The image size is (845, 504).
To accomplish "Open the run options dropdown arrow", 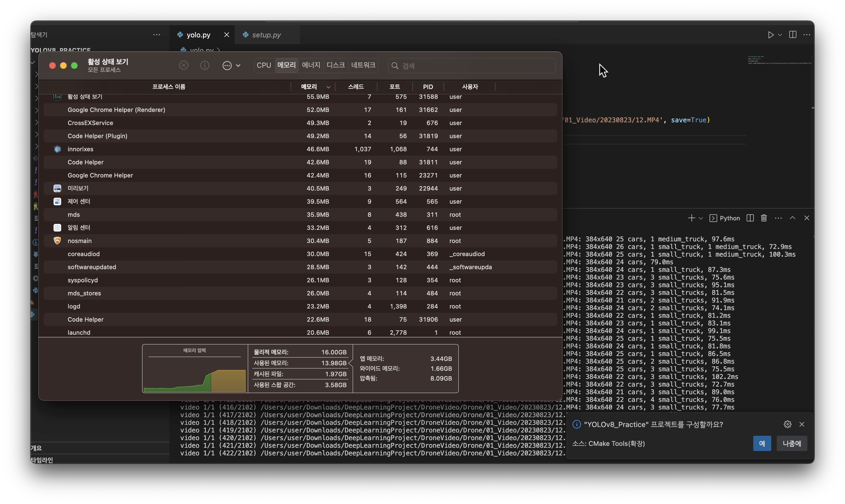I will 780,35.
